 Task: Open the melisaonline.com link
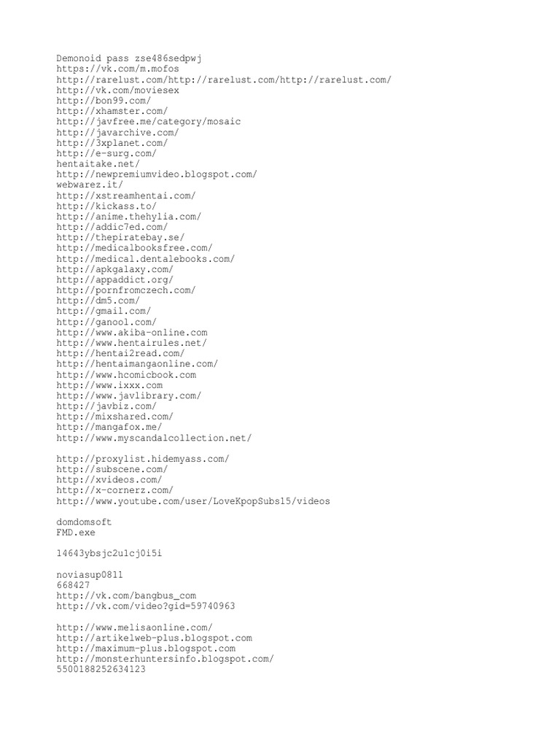click(134, 627)
